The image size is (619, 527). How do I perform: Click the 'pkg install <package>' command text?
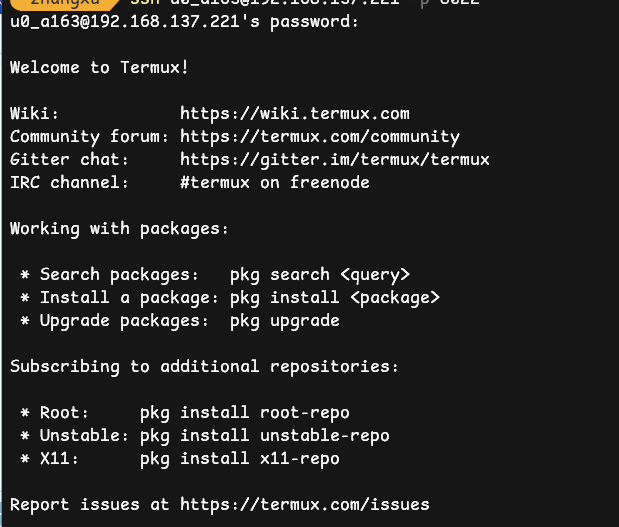(335, 297)
